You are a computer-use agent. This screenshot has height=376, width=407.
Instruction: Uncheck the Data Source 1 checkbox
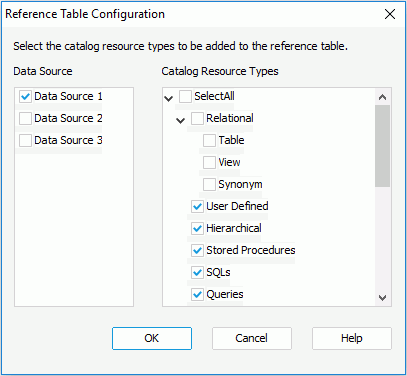[25, 96]
